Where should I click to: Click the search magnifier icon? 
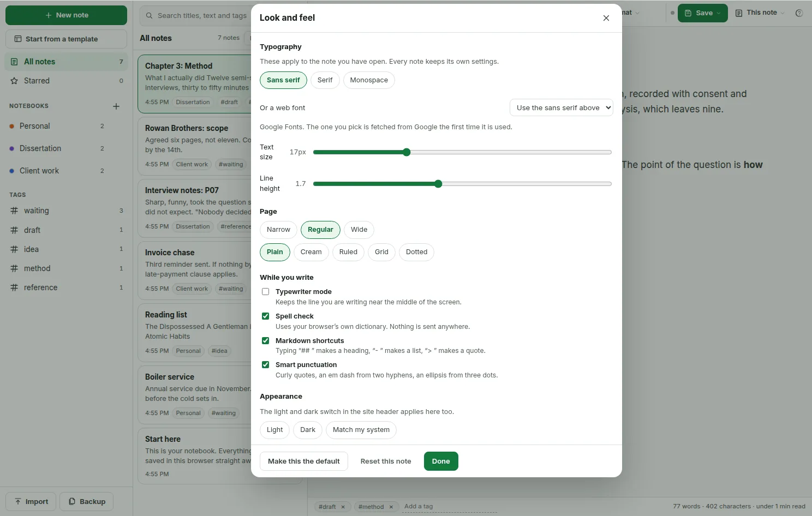pyautogui.click(x=150, y=16)
